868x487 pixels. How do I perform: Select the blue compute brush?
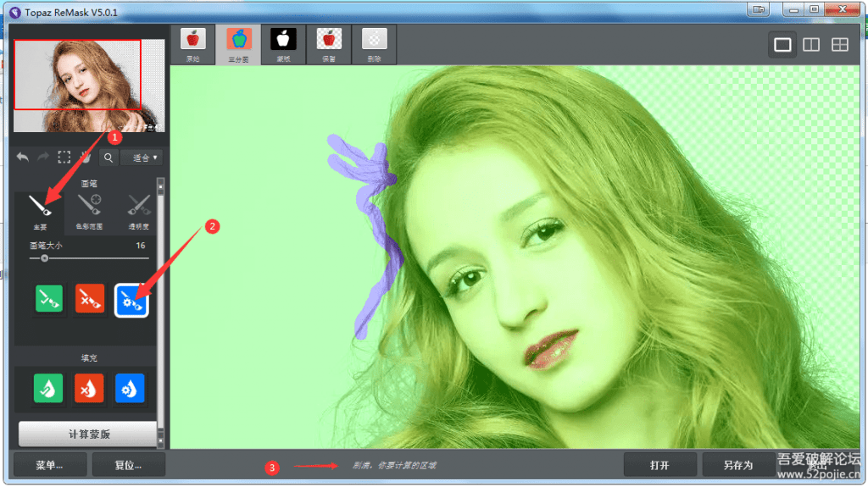point(131,299)
